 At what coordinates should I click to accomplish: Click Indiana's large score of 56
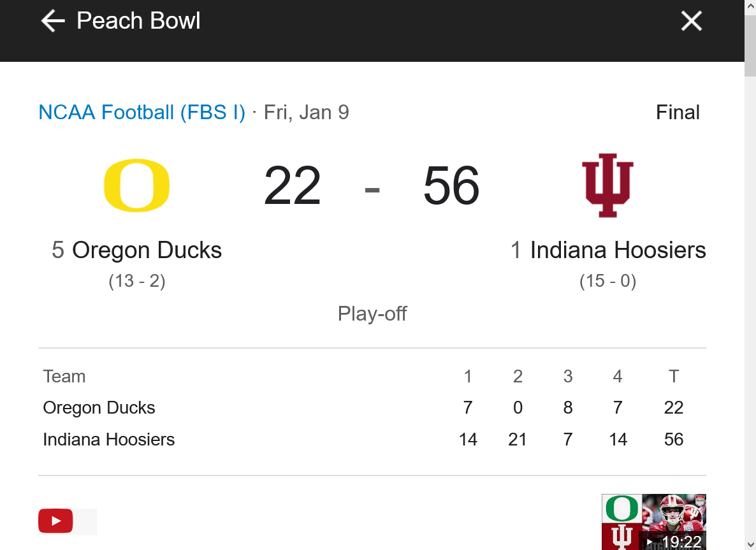(451, 185)
